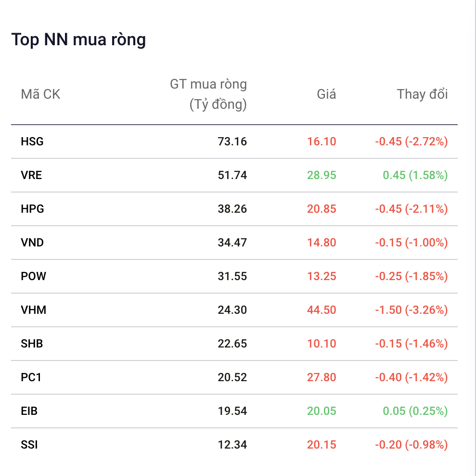Click the Mã CK column header
This screenshot has width=476, height=476.
click(x=40, y=94)
